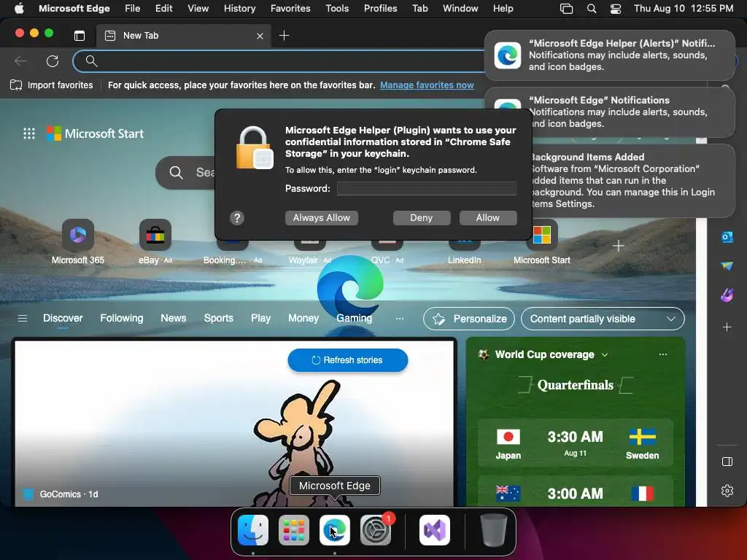747x560 pixels.
Task: Customize sidebar with plus icon
Action: (x=727, y=327)
